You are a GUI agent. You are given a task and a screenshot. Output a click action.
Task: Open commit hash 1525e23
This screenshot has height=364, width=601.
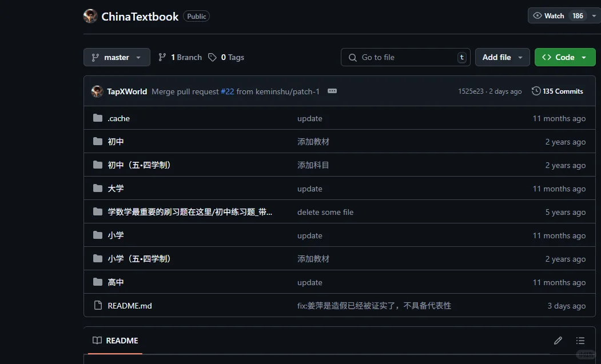pos(471,91)
